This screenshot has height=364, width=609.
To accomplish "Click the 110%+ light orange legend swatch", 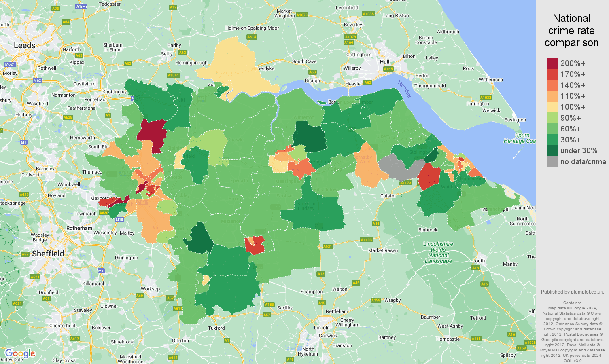I will 552,96.
